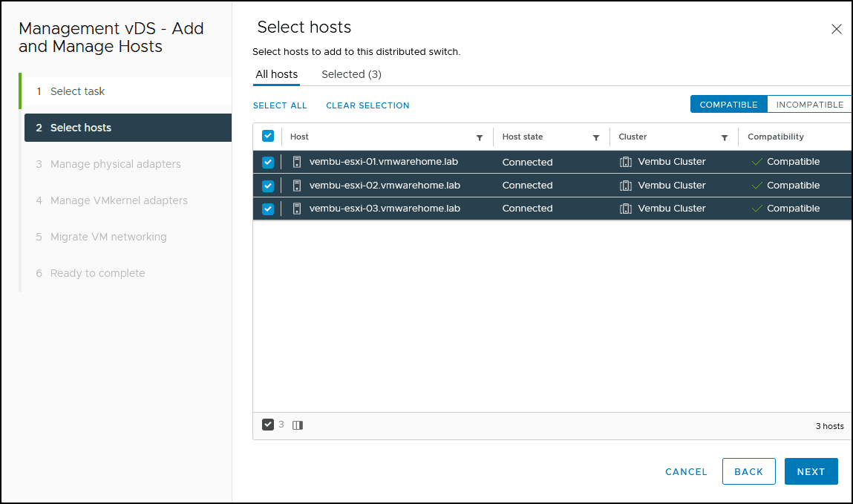Show INCOMPATIBLE hosts
This screenshot has height=504, width=853.
pos(809,105)
